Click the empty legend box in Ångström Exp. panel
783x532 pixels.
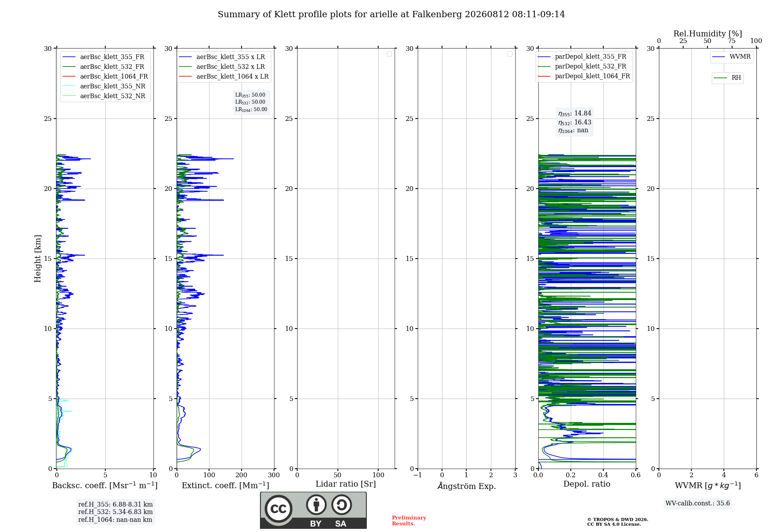[510, 54]
